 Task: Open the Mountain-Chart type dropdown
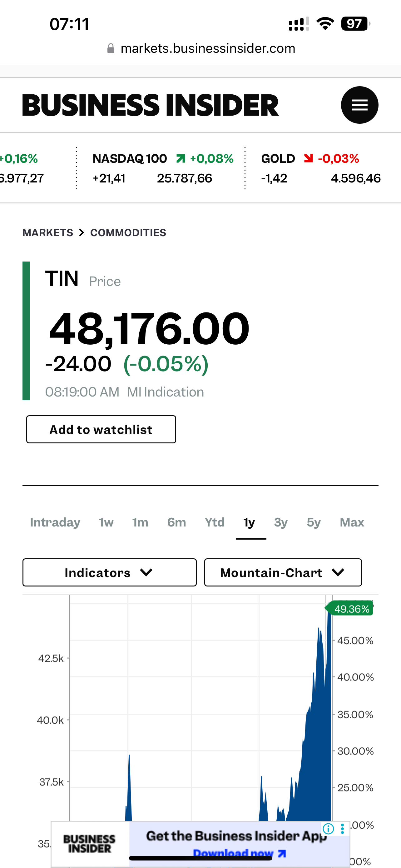[x=283, y=572]
